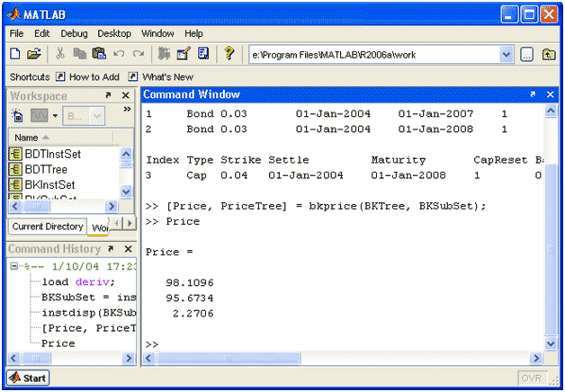Click the MATLAB Start button
The height and width of the screenshot is (392, 565).
pos(28,378)
